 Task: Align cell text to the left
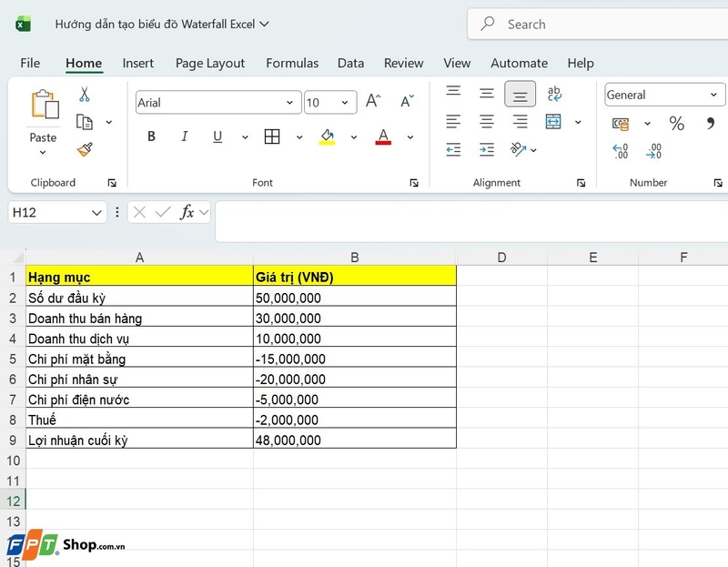point(453,122)
